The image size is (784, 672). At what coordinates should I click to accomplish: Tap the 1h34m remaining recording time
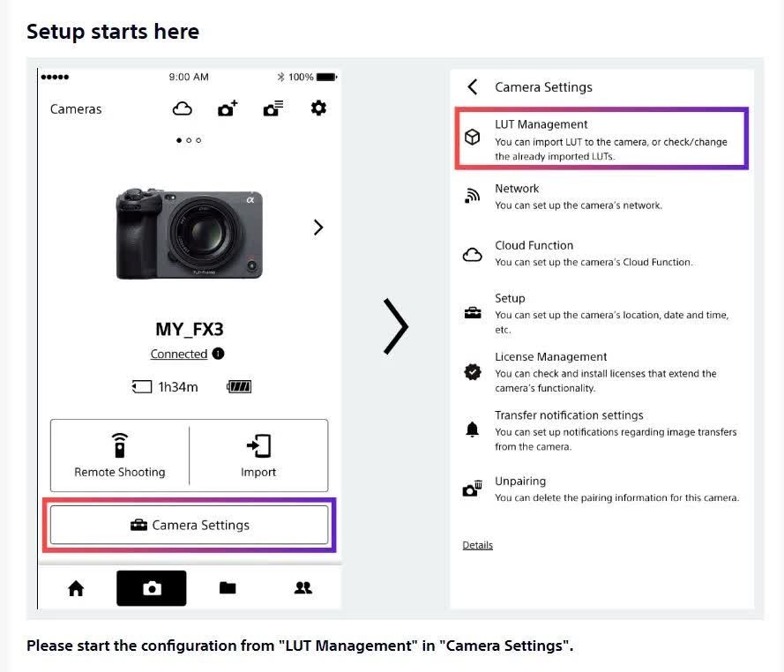pos(178,387)
